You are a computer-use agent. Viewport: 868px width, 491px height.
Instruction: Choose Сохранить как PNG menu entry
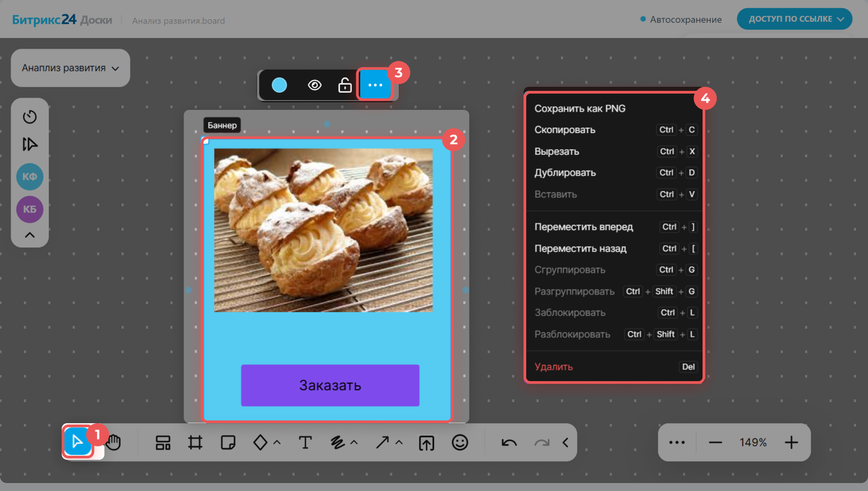[x=580, y=109]
